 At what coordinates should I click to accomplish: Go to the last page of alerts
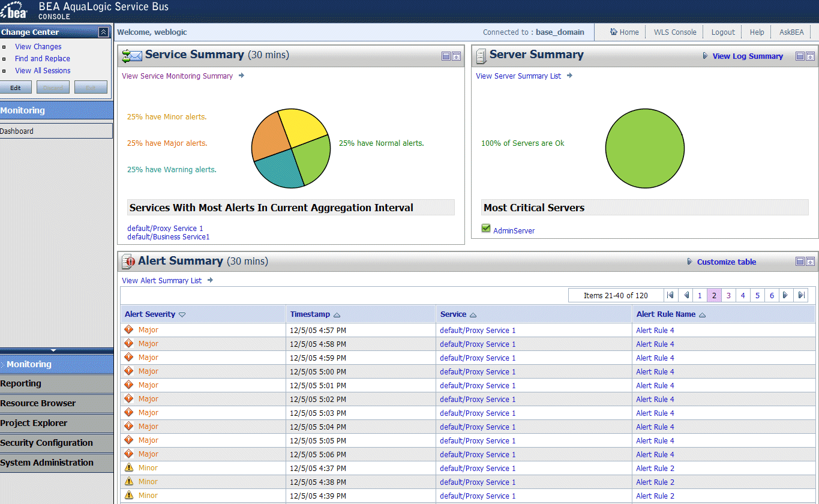tap(800, 295)
